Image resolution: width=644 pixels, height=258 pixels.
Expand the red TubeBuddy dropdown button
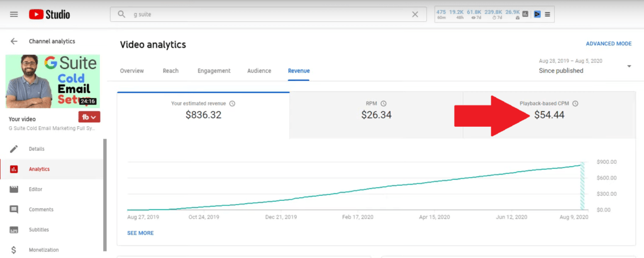(x=89, y=117)
